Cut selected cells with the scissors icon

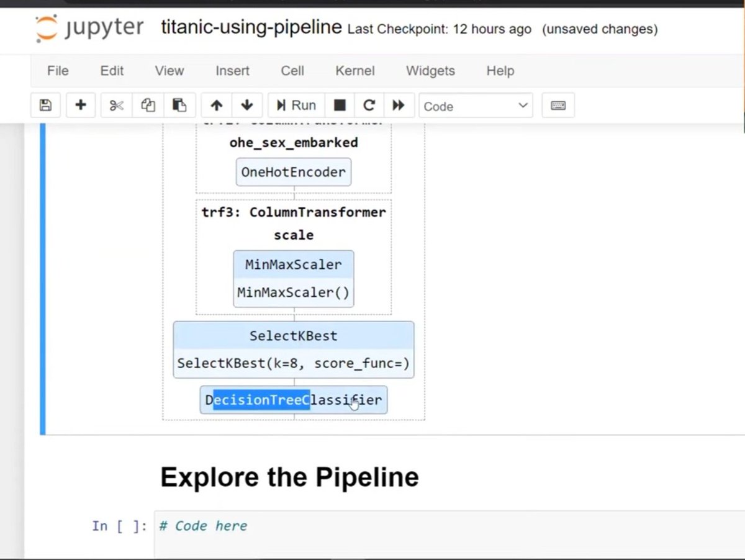pos(116,106)
